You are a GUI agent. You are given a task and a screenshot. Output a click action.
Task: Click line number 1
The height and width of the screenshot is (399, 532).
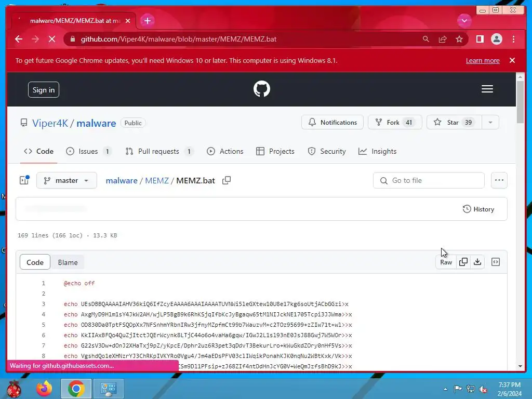pyautogui.click(x=44, y=283)
